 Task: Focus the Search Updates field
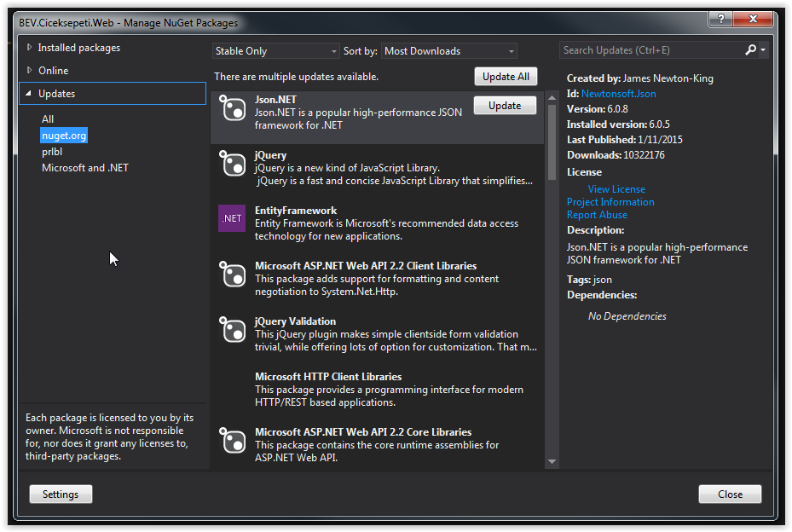[650, 50]
